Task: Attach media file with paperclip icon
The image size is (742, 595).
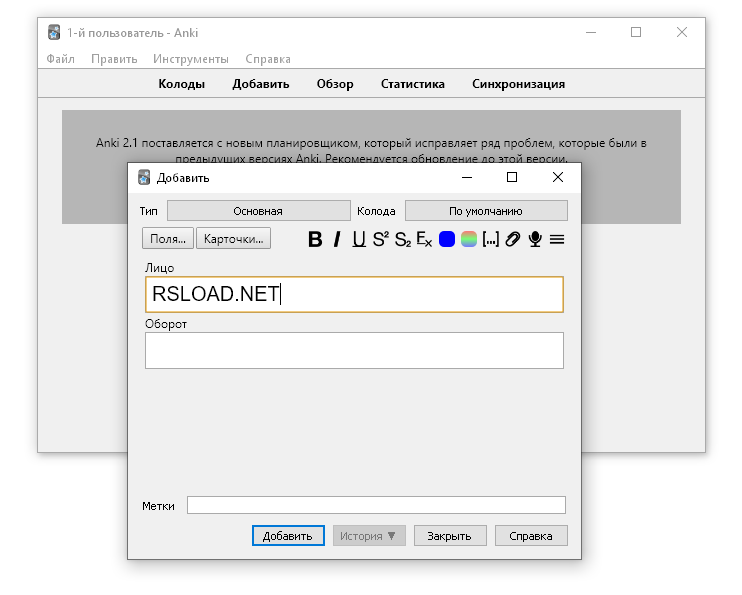Action: [512, 239]
